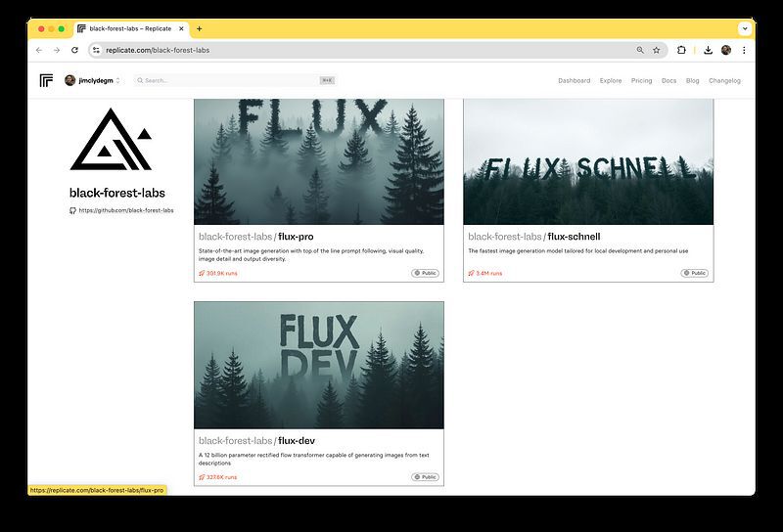
Task: Open the Pricing nav link
Action: click(x=641, y=81)
